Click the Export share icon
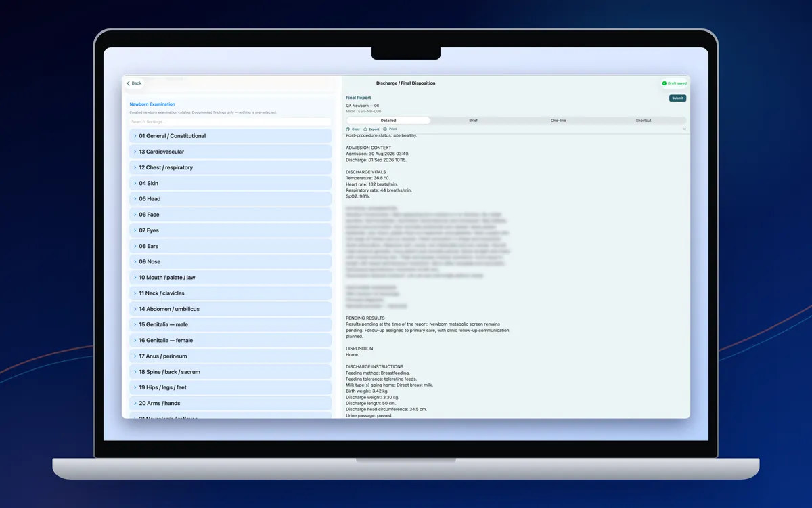The width and height of the screenshot is (812, 508). tap(365, 129)
